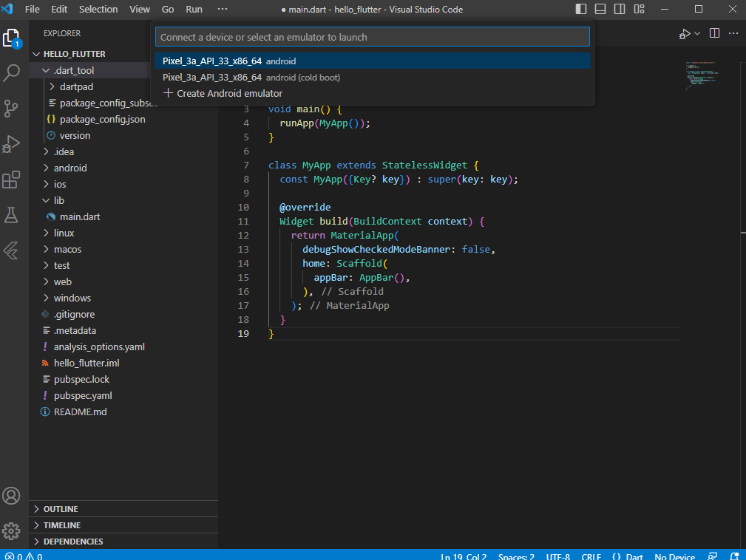Click Ln 19, Col 2 status entry
This screenshot has height=560, width=746.
[464, 556]
